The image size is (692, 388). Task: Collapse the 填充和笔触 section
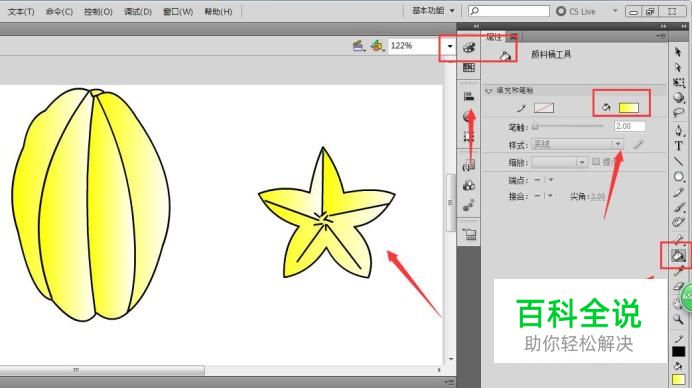tap(488, 91)
